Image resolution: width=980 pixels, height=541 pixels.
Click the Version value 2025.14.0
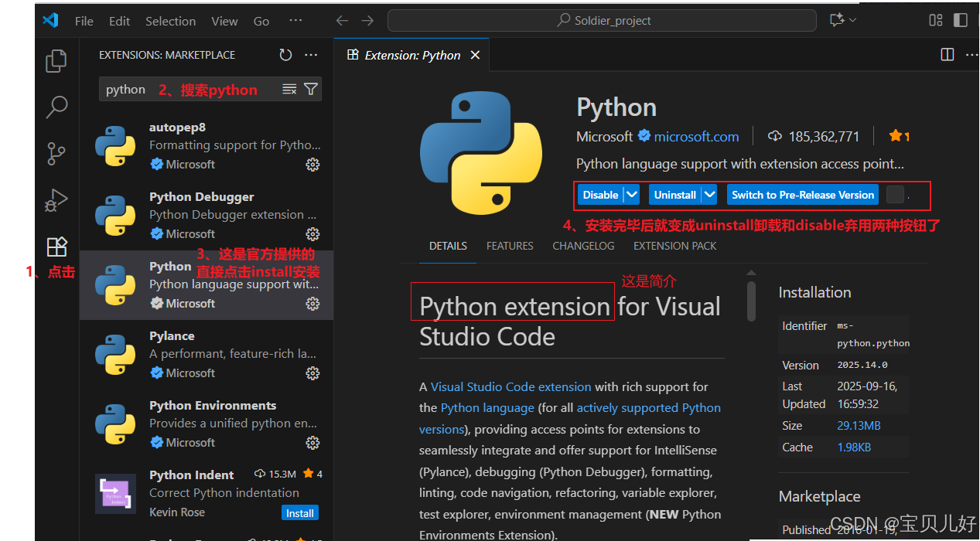point(862,365)
